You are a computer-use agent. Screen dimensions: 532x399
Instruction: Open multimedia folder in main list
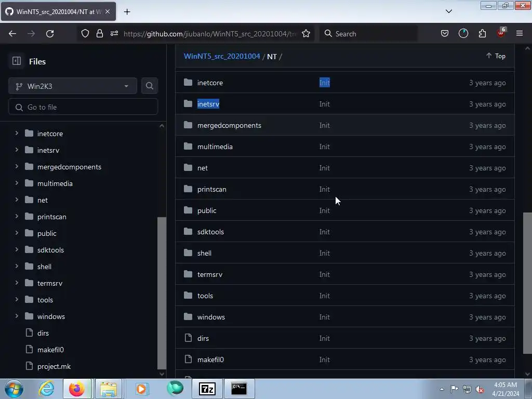tap(215, 147)
